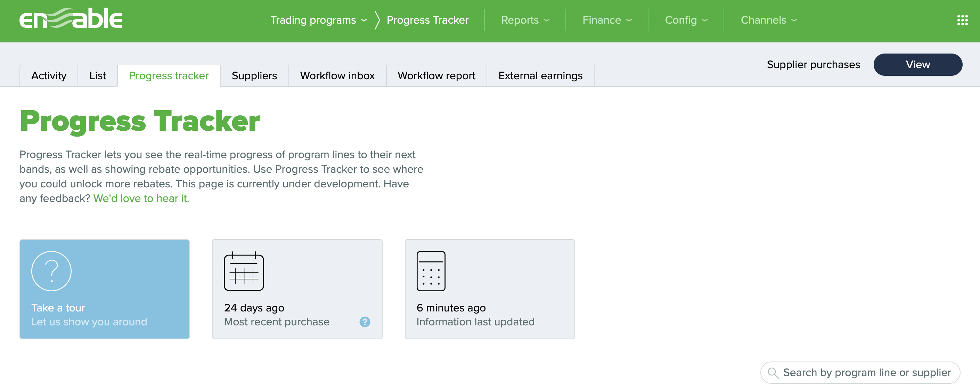The image size is (980, 390).
Task: Open the Reports dropdown menu
Action: pyautogui.click(x=525, y=20)
